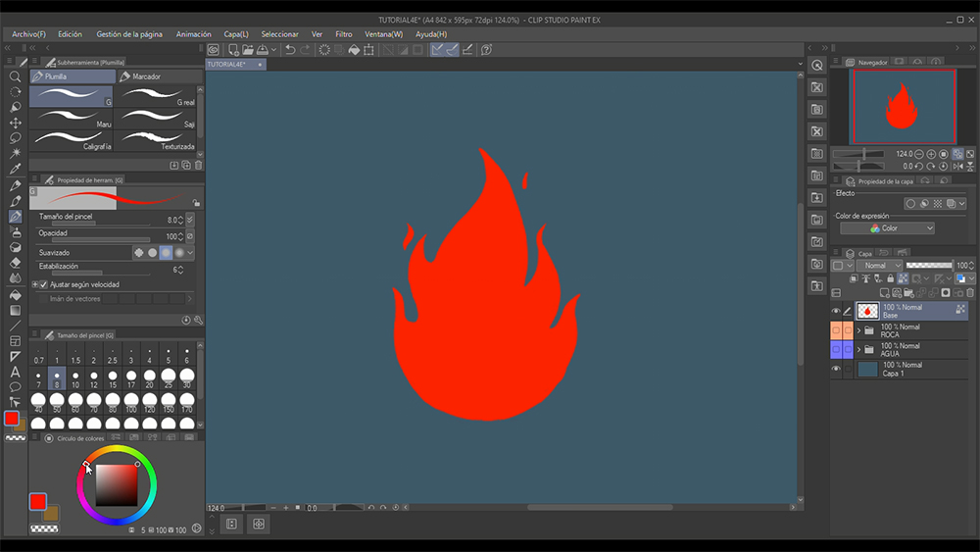The width and height of the screenshot is (980, 552).
Task: Open the Color de expresión dropdown
Action: click(x=886, y=228)
